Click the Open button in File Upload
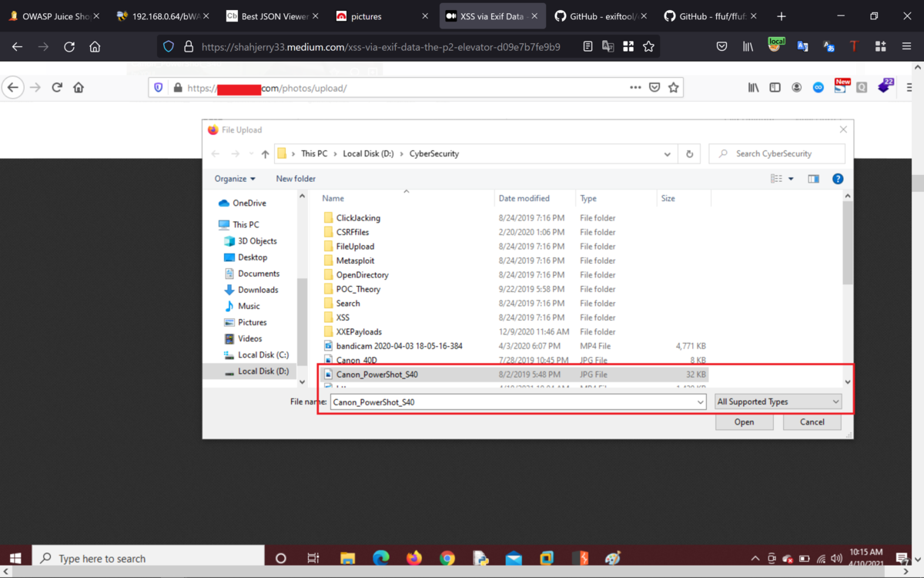The height and width of the screenshot is (578, 924). tap(744, 422)
